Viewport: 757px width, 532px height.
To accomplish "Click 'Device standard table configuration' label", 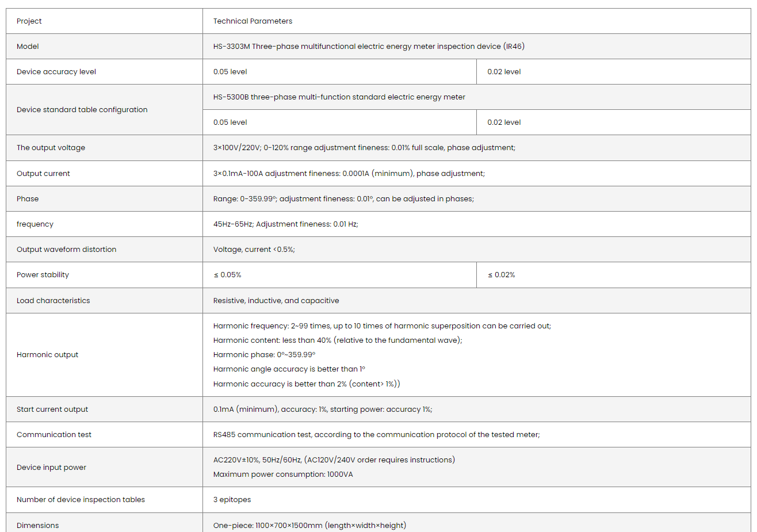I will click(82, 110).
